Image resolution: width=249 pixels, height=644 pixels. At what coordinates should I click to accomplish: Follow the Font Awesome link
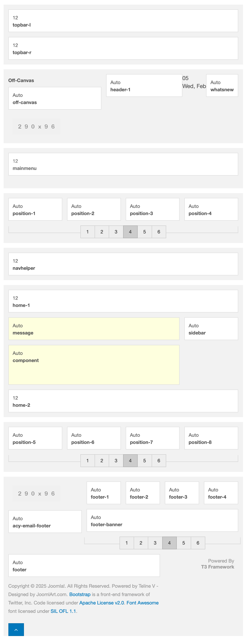(142, 603)
